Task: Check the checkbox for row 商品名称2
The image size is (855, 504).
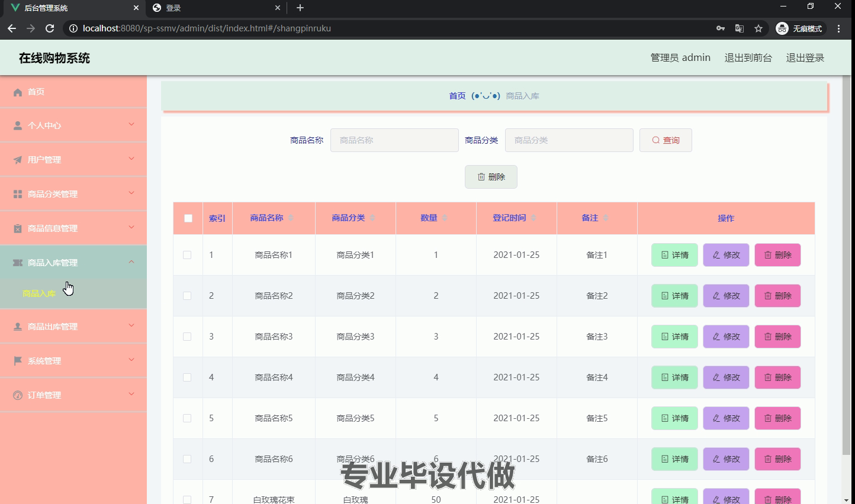Action: click(187, 296)
